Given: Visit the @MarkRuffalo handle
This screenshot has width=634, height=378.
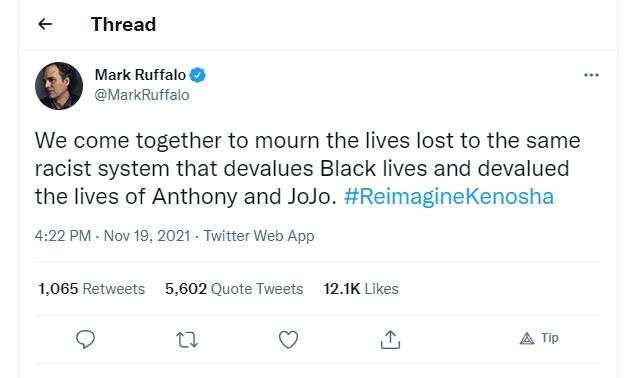Looking at the screenshot, I should [x=142, y=95].
